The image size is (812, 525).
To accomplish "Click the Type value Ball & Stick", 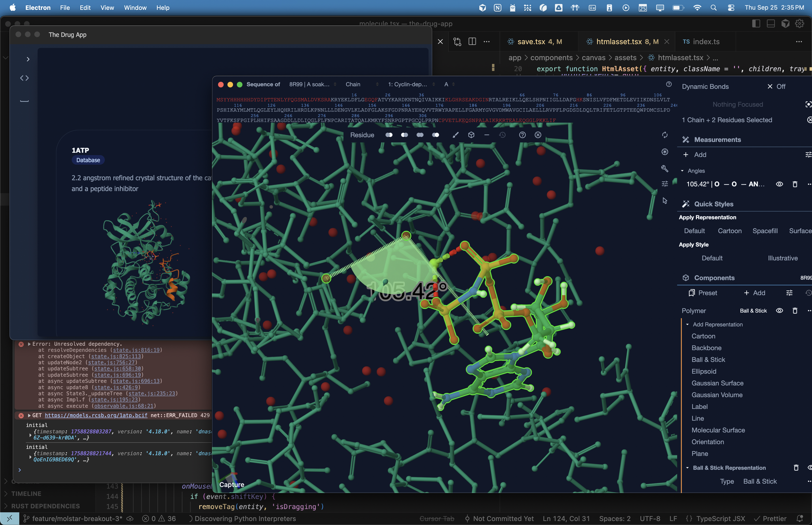I will 760,481.
